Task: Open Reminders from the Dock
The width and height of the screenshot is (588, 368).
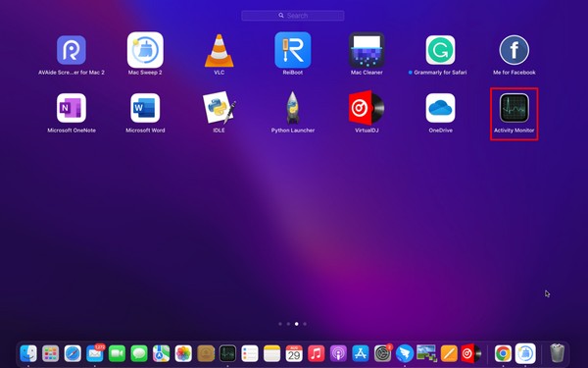Action: coord(250,353)
